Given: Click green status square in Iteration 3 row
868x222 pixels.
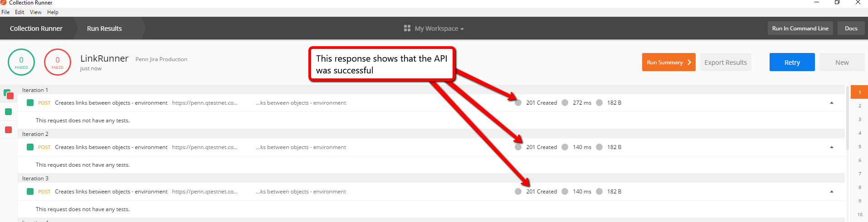Looking at the screenshot, I should point(30,192).
